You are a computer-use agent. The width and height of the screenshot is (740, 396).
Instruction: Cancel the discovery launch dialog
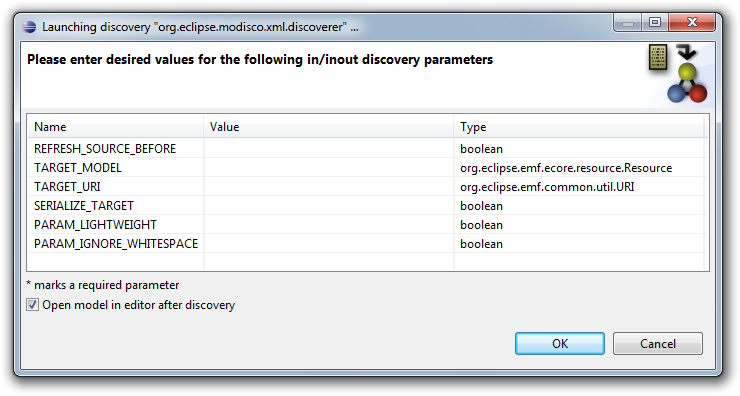(657, 344)
